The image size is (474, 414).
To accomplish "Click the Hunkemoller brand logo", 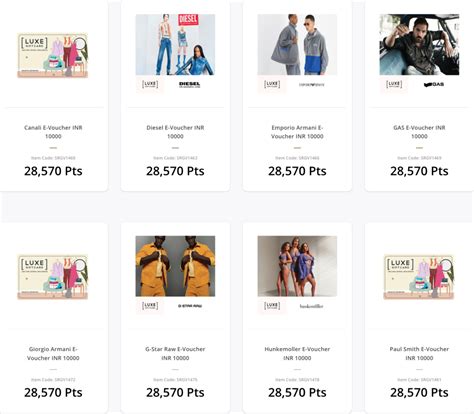I will click(311, 306).
